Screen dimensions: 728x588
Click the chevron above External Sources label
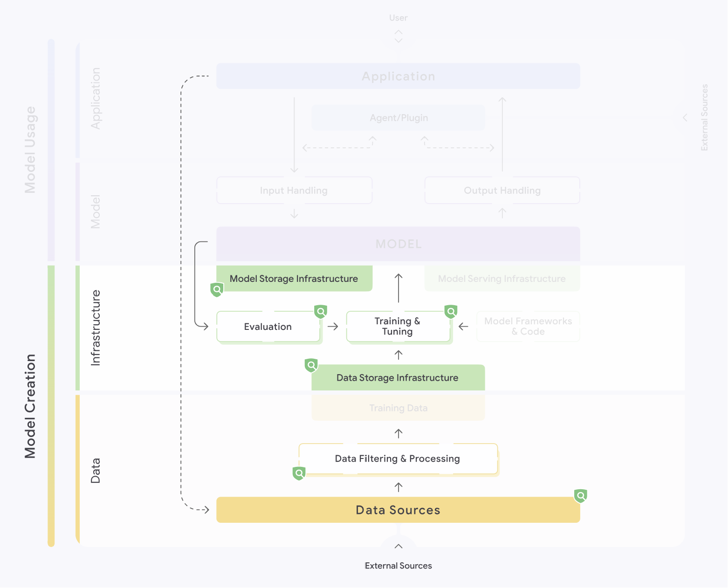(398, 547)
